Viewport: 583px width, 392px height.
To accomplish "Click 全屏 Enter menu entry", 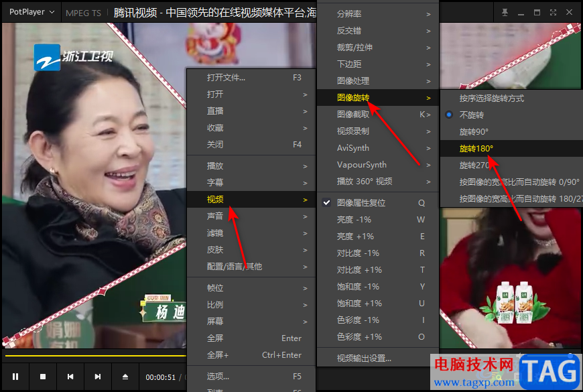I will click(251, 338).
